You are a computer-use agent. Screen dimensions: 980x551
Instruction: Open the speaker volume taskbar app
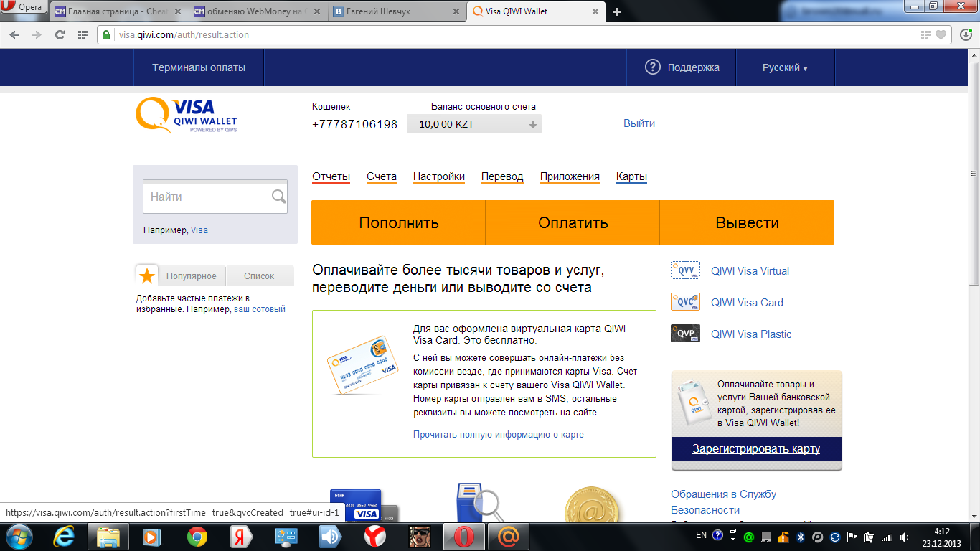point(331,536)
